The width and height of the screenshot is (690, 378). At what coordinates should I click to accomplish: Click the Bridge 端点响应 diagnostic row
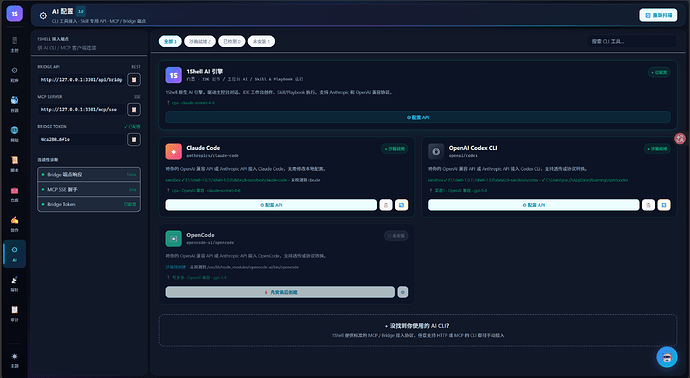[x=89, y=175]
